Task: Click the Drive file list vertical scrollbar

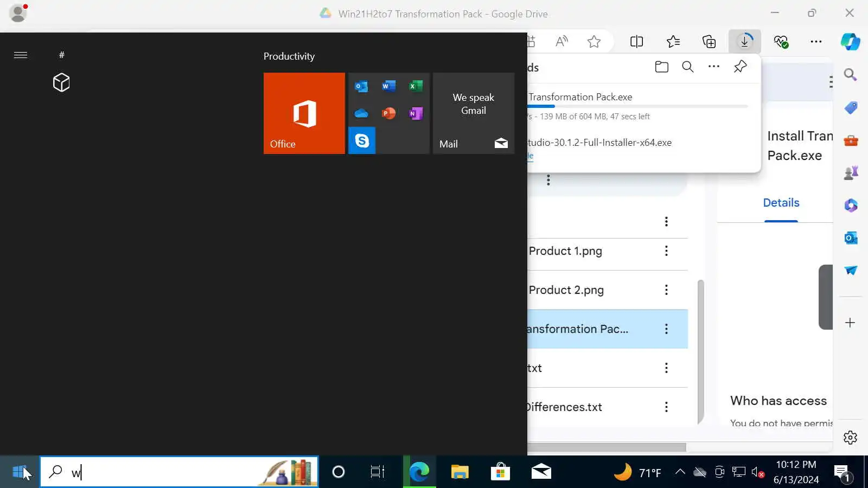Action: [700, 351]
